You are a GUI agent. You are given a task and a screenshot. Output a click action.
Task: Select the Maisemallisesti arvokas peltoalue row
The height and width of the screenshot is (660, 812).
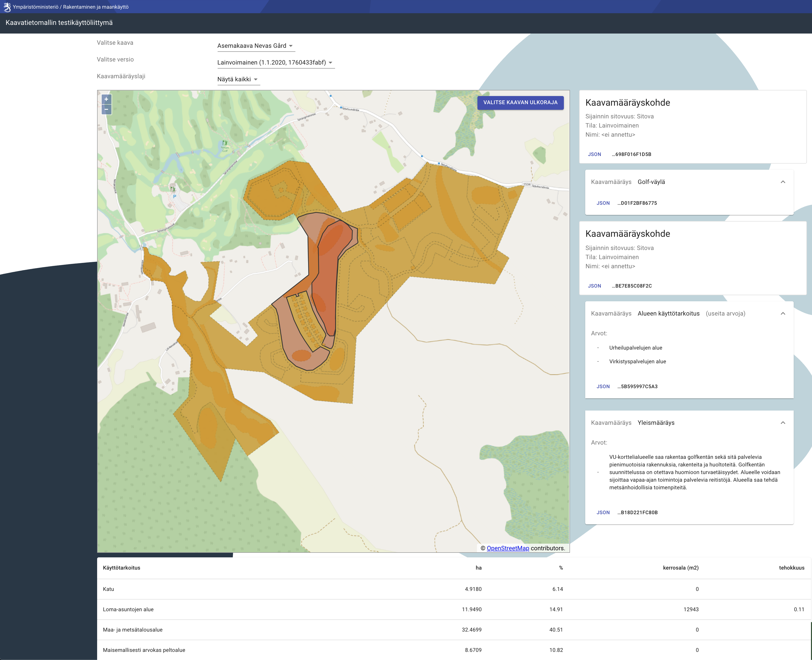click(x=454, y=650)
